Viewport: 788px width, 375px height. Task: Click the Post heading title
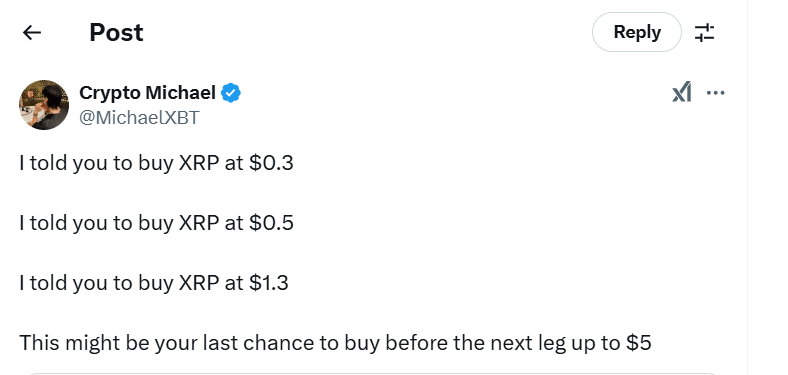(117, 33)
